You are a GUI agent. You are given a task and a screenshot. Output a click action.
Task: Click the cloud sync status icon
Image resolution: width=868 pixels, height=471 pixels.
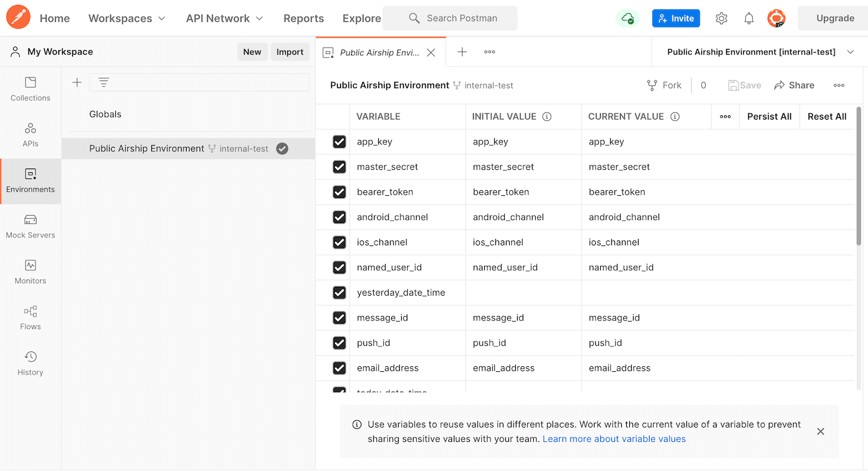point(627,19)
